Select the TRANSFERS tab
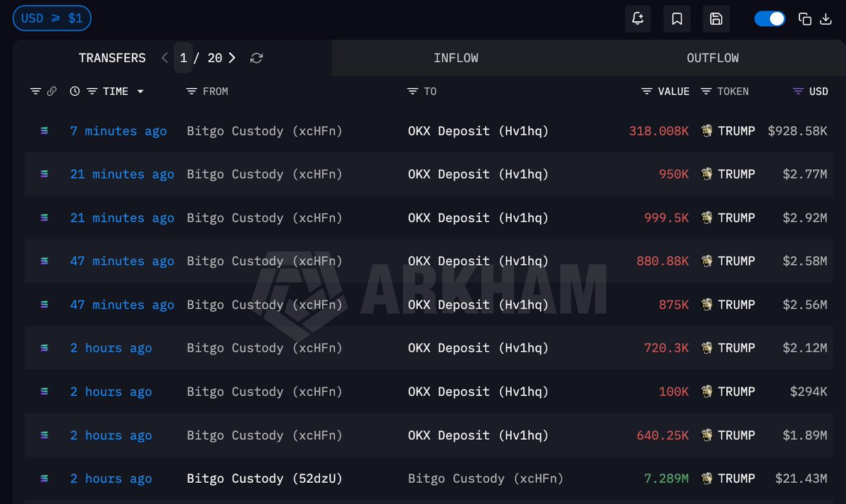Image resolution: width=846 pixels, height=504 pixels. click(112, 58)
